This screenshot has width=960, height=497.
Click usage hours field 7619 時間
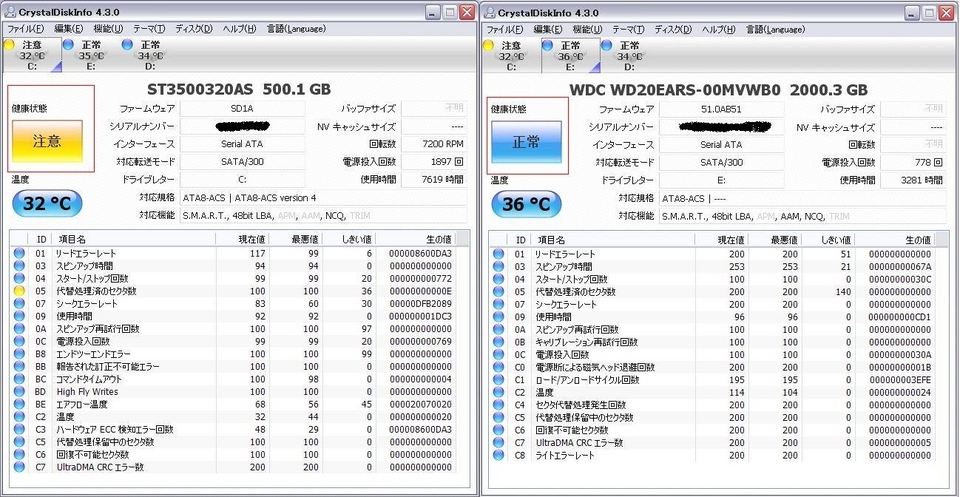[433, 180]
